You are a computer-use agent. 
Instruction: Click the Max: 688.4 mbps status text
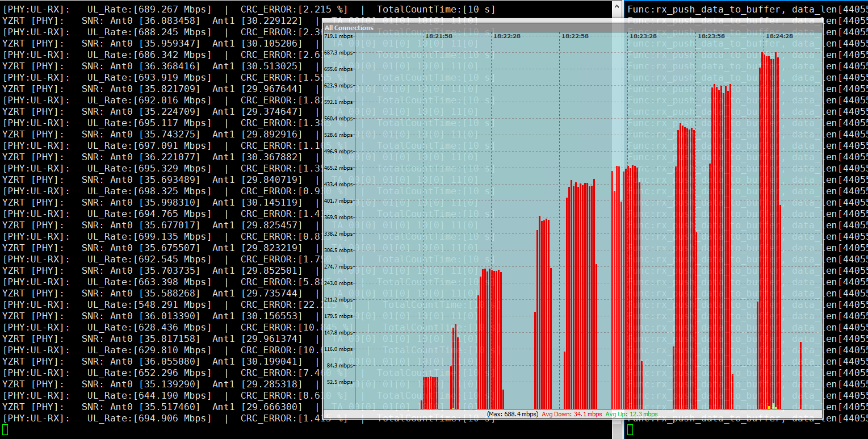513,414
